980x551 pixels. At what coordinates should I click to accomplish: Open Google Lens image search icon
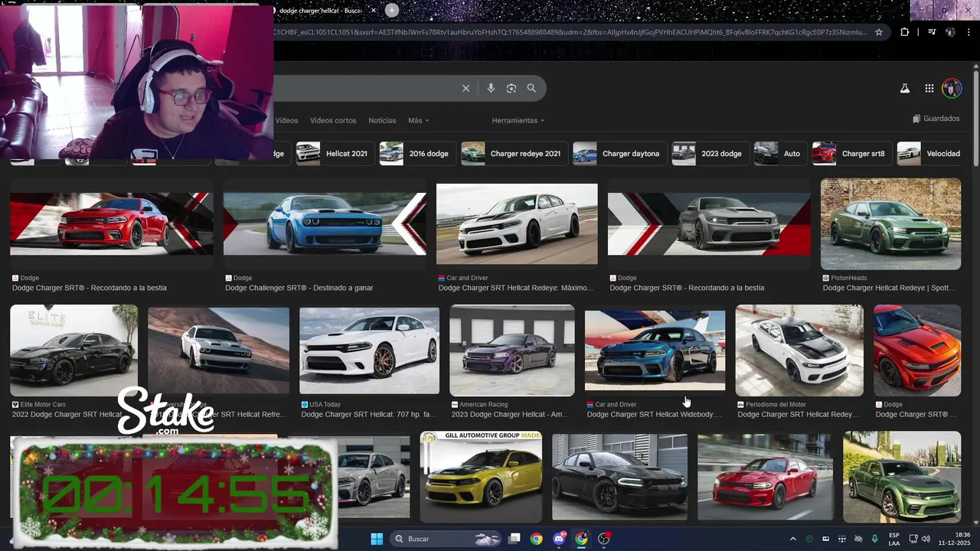pos(511,88)
